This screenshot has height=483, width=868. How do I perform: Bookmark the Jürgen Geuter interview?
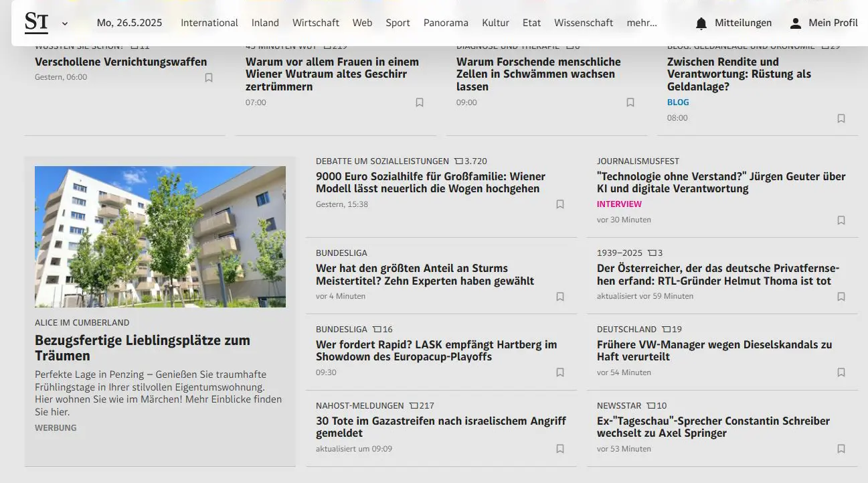(x=841, y=220)
